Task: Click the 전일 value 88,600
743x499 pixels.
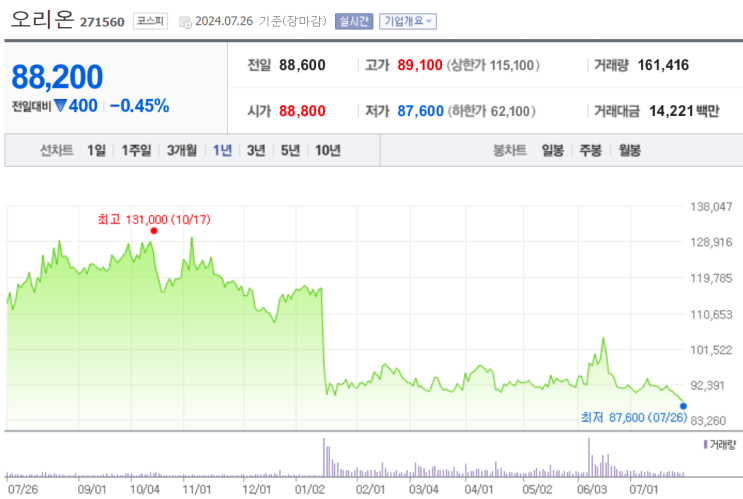Action: [x=302, y=65]
